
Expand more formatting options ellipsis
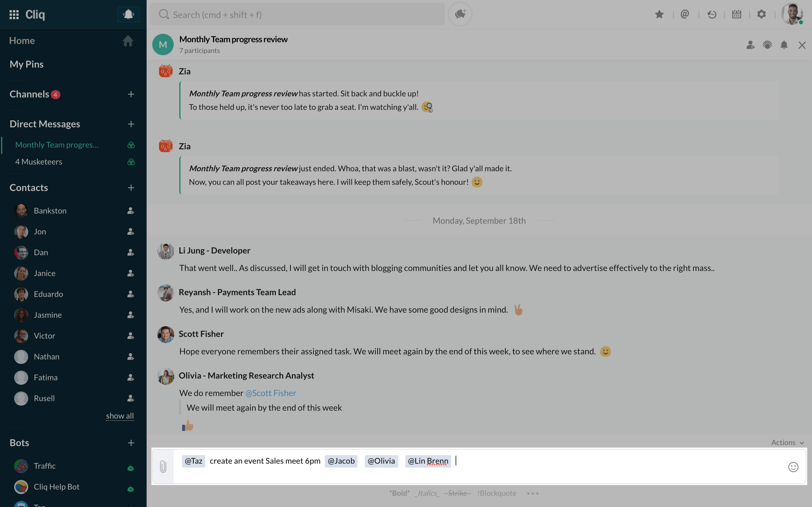pos(533,493)
